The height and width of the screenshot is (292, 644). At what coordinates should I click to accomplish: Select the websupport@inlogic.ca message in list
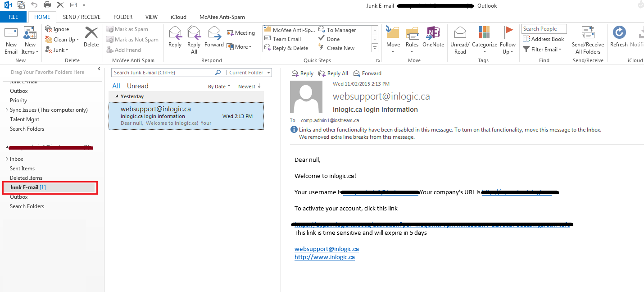point(186,116)
